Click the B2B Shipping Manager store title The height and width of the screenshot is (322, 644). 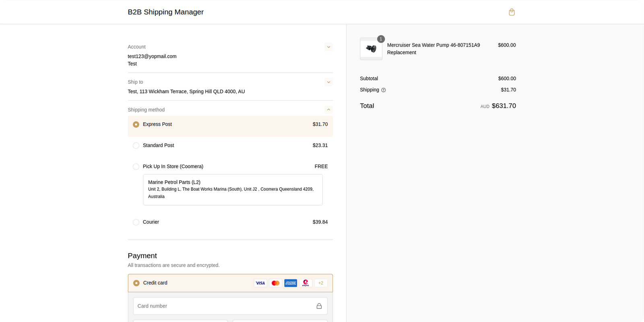pos(165,12)
